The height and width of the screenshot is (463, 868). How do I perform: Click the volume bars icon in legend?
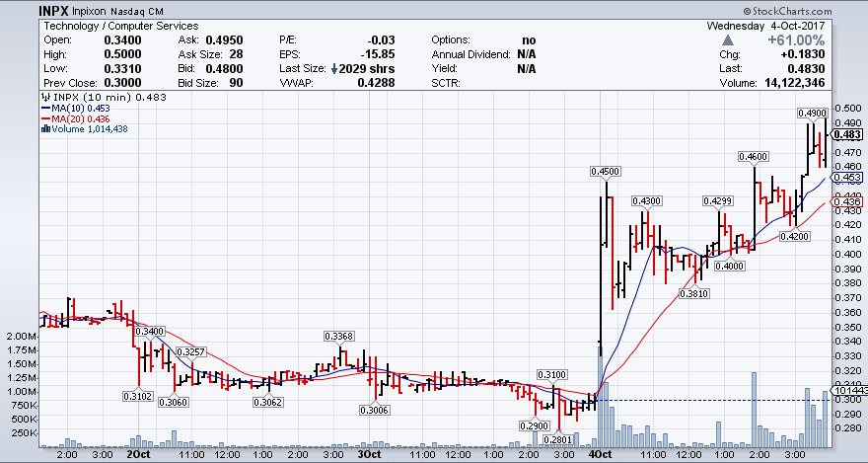(43, 129)
